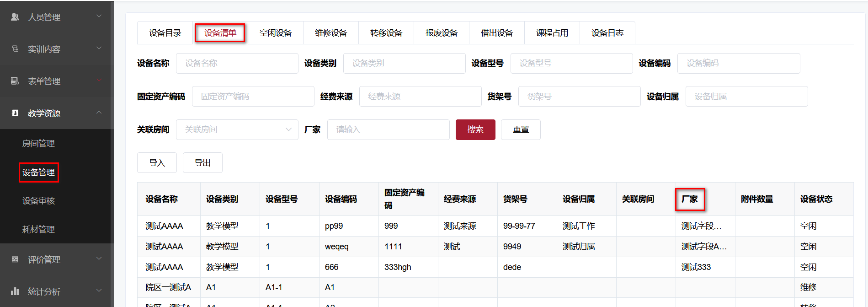Click the 统计分析 bar chart icon
This screenshot has width=868, height=307.
tap(15, 291)
